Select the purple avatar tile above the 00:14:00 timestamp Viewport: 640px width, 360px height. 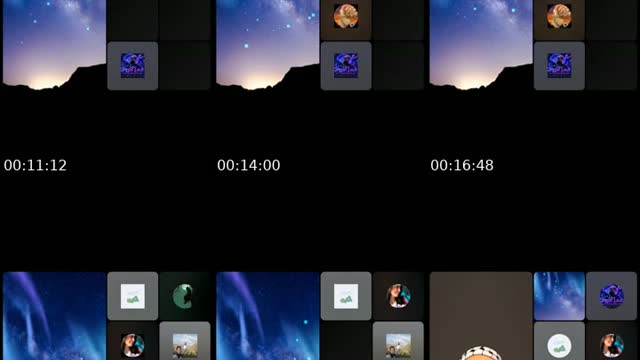[346, 66]
